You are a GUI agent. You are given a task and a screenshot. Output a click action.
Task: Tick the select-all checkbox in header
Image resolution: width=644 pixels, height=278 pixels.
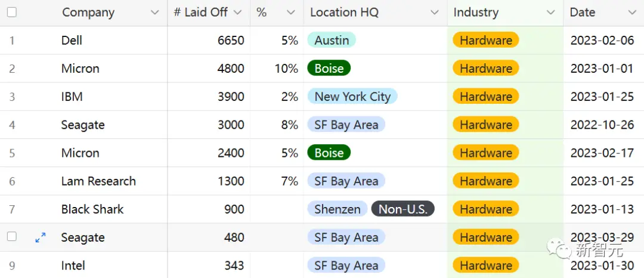tap(12, 13)
